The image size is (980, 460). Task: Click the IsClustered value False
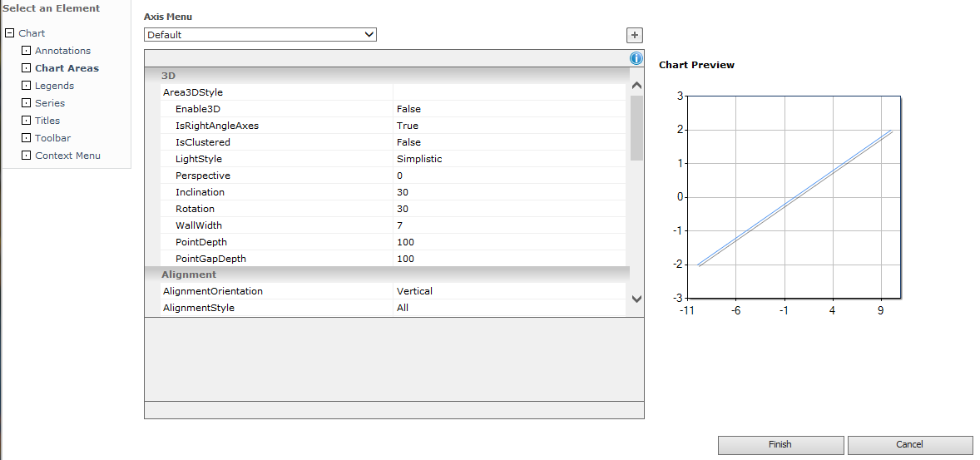[408, 142]
